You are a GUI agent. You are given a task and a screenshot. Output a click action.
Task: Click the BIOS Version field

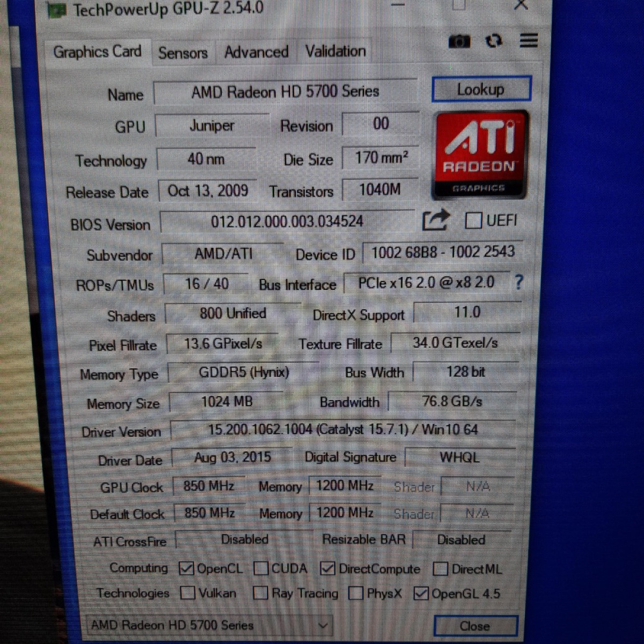[x=287, y=221]
